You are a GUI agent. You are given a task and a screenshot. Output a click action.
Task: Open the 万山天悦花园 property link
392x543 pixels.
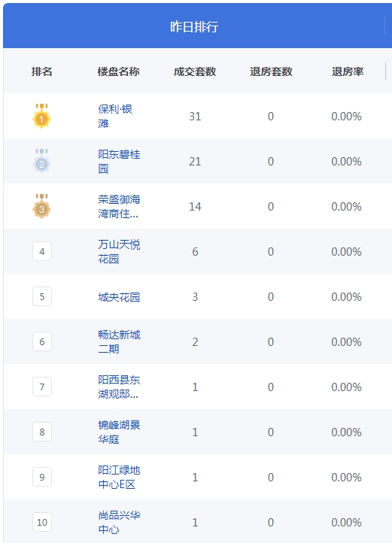tap(119, 251)
